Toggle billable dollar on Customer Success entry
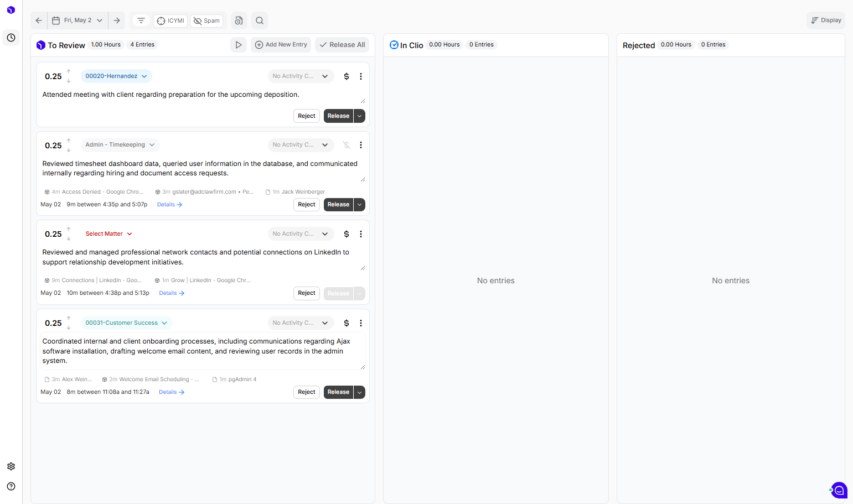Screen dimensions: 853x504 347,323
